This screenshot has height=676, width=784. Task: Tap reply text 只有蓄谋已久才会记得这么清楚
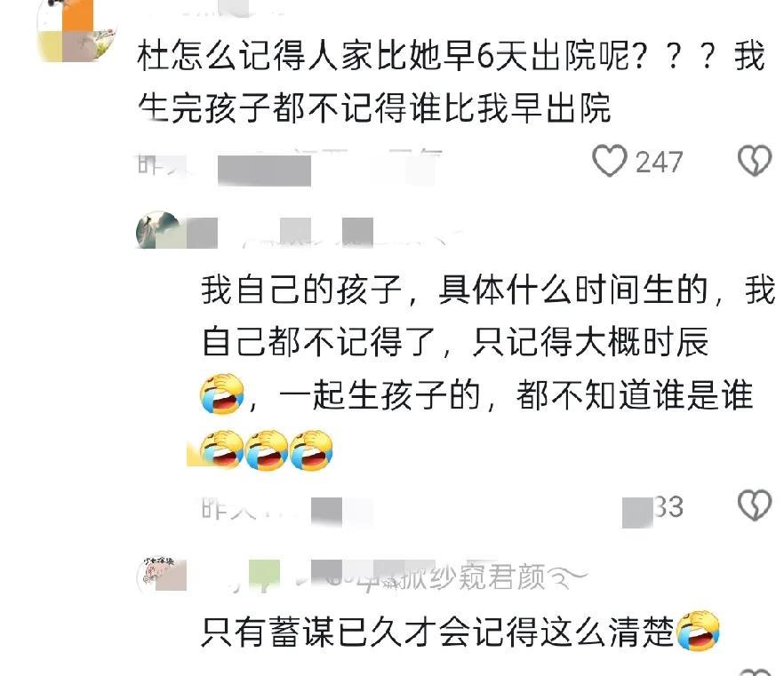438,632
